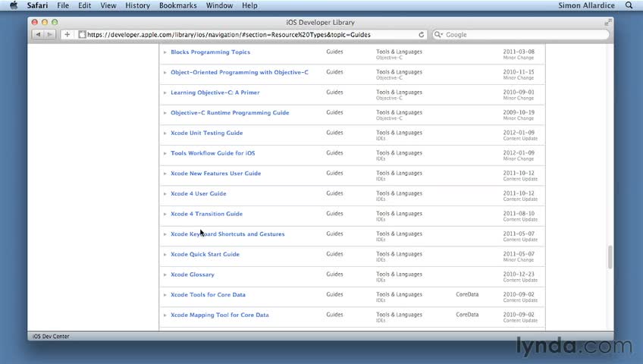643x364 pixels.
Task: Click date 2011-08-10 in Transition Guide row
Action: point(519,214)
